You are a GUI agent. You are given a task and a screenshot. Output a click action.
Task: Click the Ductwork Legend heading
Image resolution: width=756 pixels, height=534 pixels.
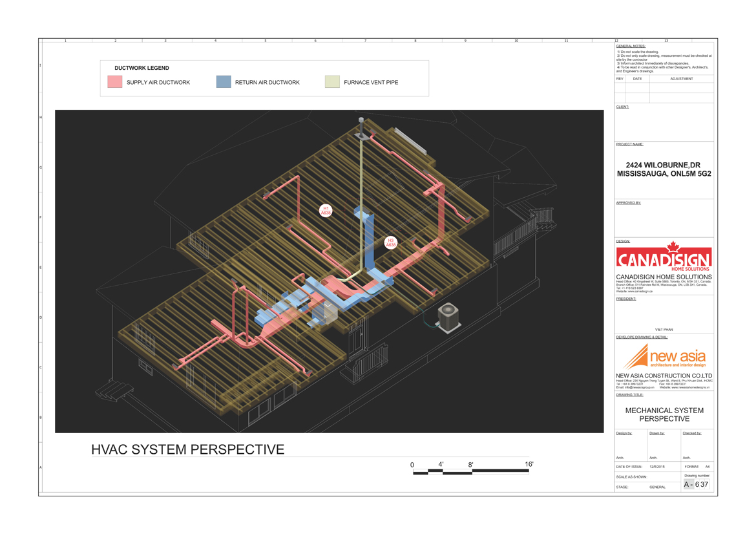pyautogui.click(x=142, y=68)
